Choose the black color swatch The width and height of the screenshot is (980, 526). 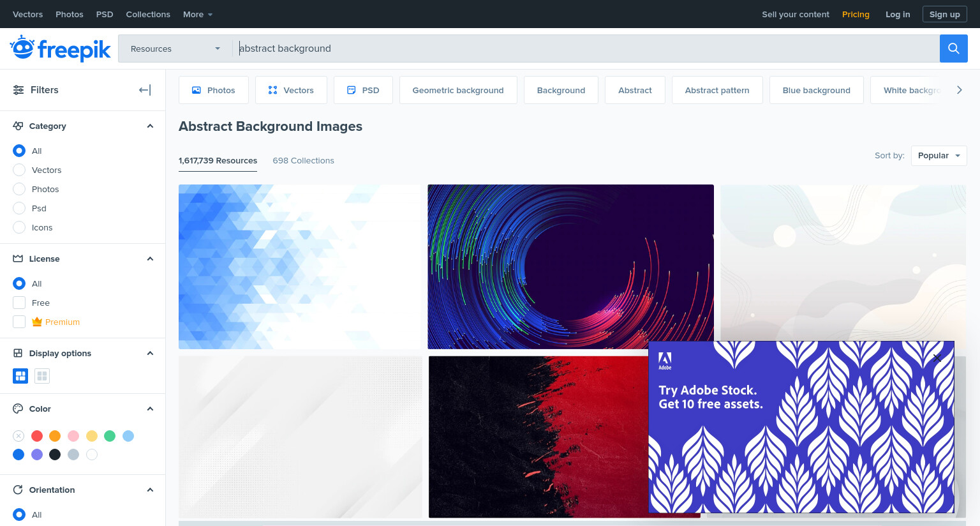tap(55, 455)
